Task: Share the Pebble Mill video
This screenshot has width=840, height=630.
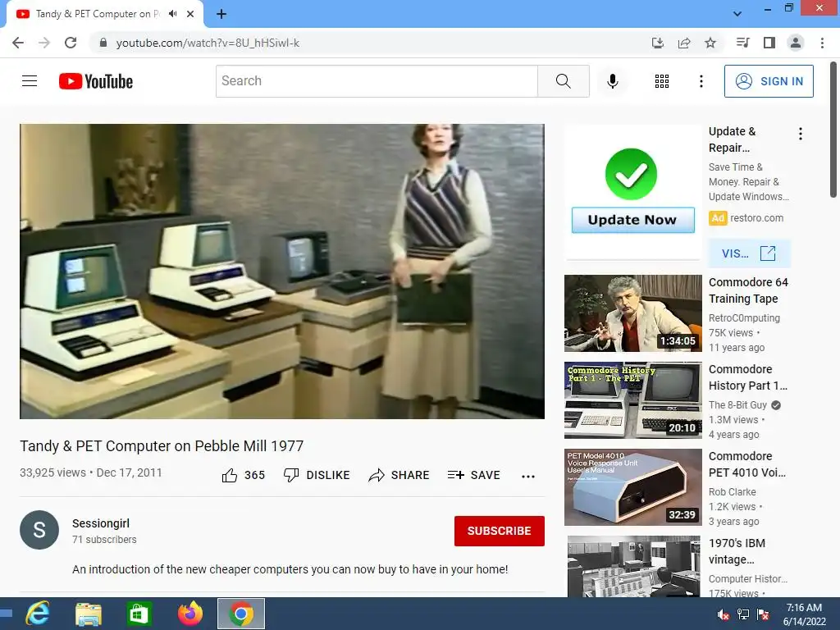Action: point(399,475)
